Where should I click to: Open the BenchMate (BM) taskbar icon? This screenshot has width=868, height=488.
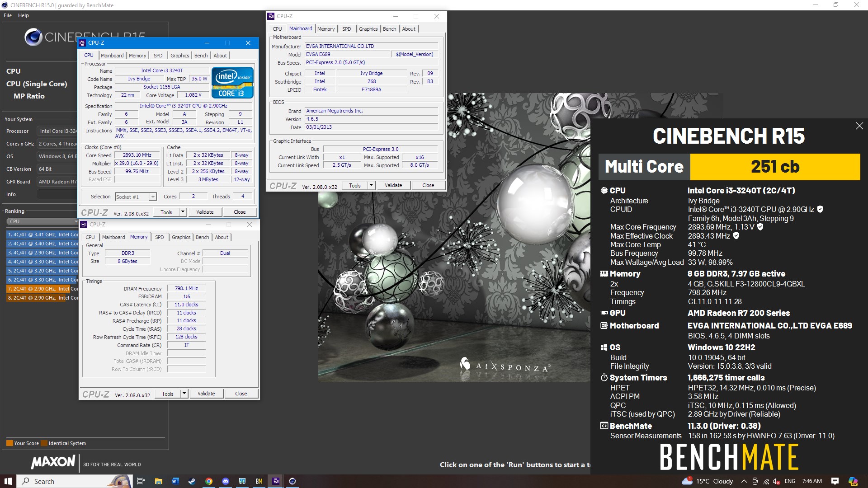(259, 481)
